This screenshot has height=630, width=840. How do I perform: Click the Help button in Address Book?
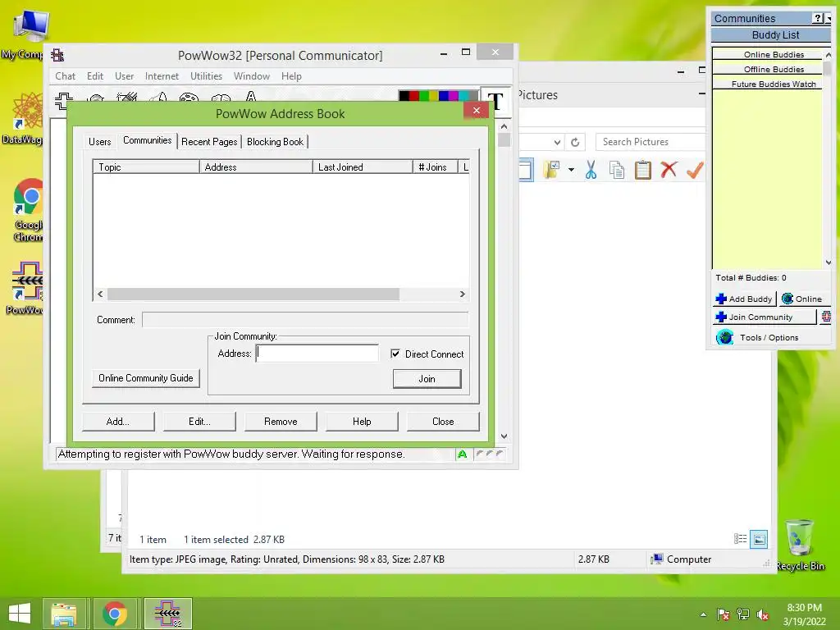tap(362, 422)
